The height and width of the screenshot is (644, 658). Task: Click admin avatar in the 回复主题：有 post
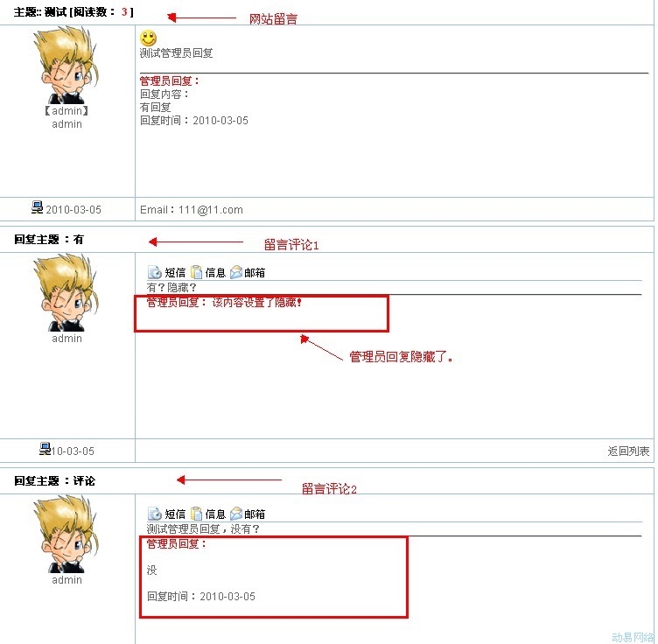pos(66,292)
